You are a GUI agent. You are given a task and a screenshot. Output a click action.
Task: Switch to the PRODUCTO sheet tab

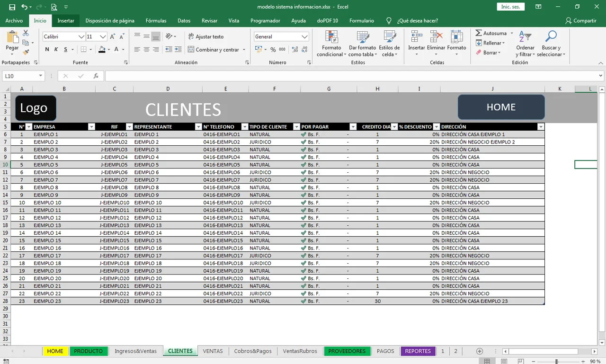point(88,351)
